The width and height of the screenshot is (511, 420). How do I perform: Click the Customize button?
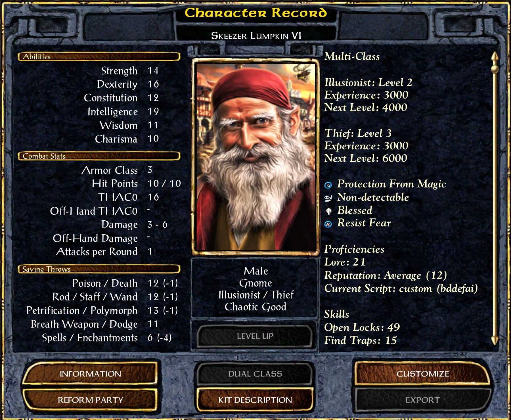point(423,374)
